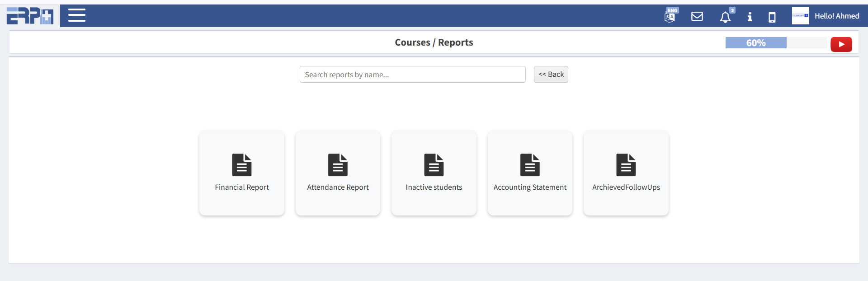This screenshot has width=868, height=281.
Task: Show notifications via the bell icon
Action: tap(725, 17)
